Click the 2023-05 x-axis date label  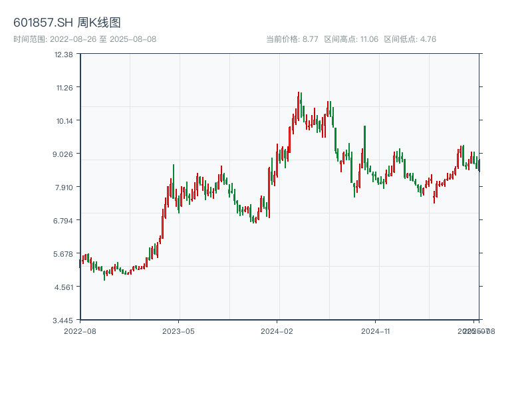178,331
